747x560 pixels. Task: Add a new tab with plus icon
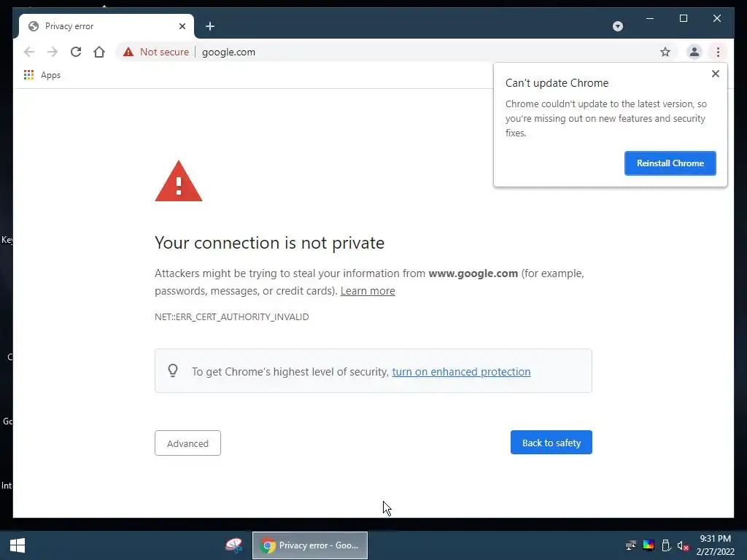tap(210, 26)
